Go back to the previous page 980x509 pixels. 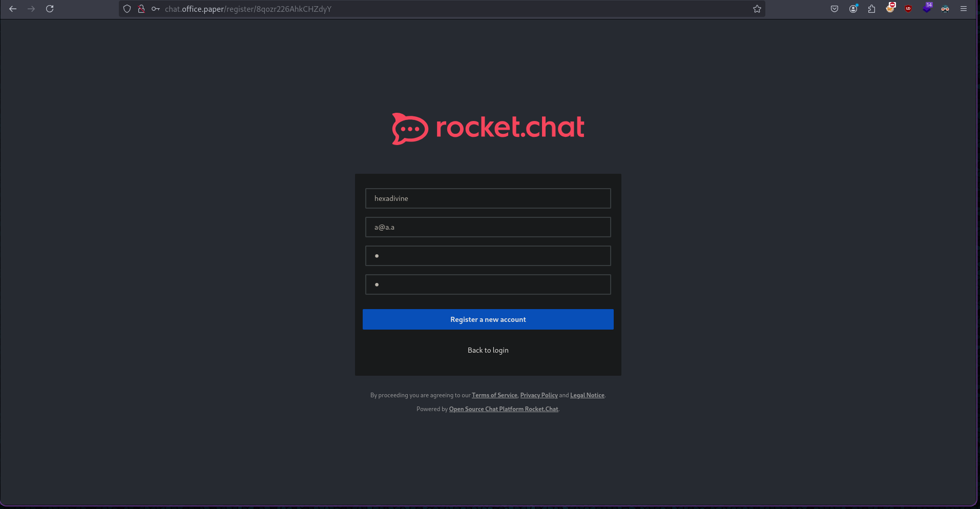[13, 9]
